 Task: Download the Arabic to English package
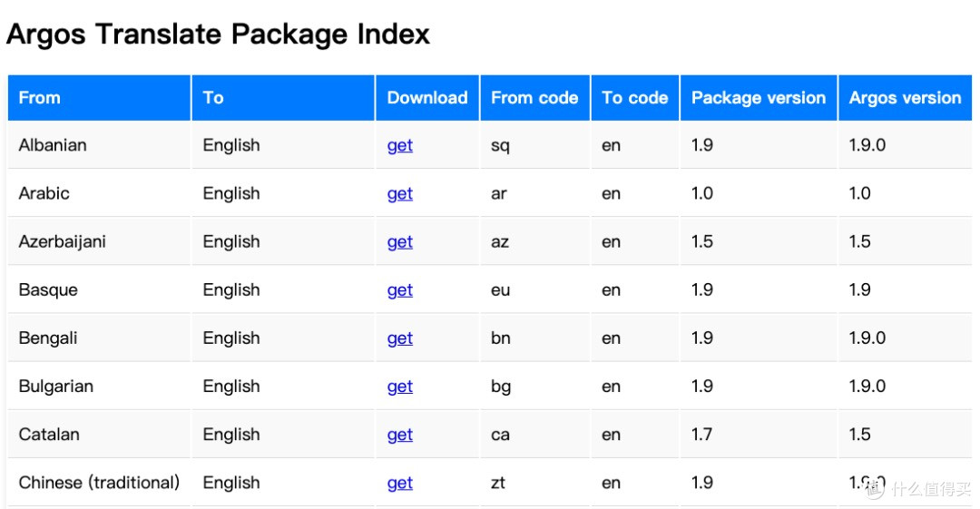click(x=400, y=193)
